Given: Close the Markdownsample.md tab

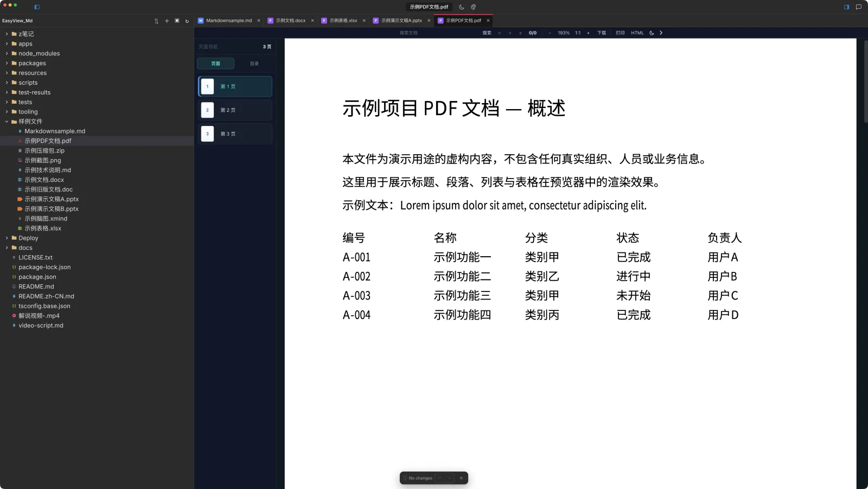Looking at the screenshot, I should (259, 21).
